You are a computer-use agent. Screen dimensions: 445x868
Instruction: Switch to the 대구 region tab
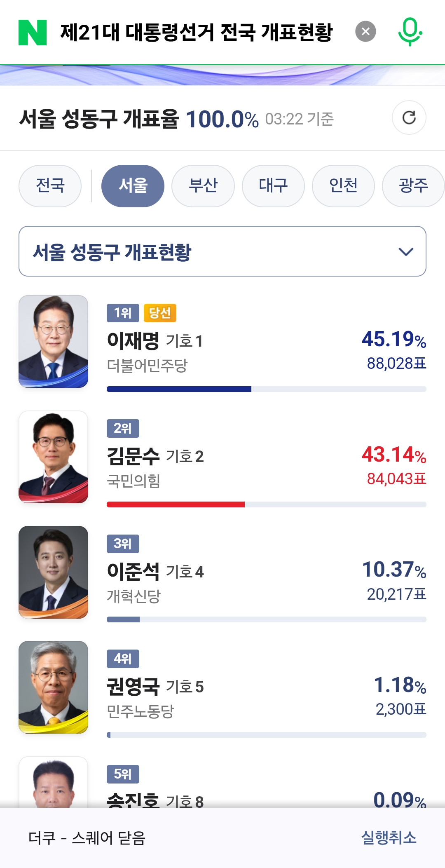click(x=273, y=186)
